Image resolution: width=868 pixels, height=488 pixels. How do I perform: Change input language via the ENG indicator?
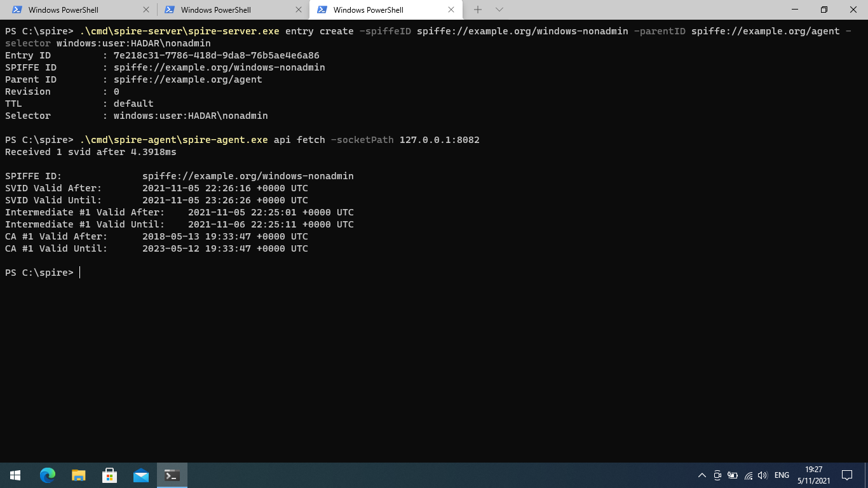point(781,475)
